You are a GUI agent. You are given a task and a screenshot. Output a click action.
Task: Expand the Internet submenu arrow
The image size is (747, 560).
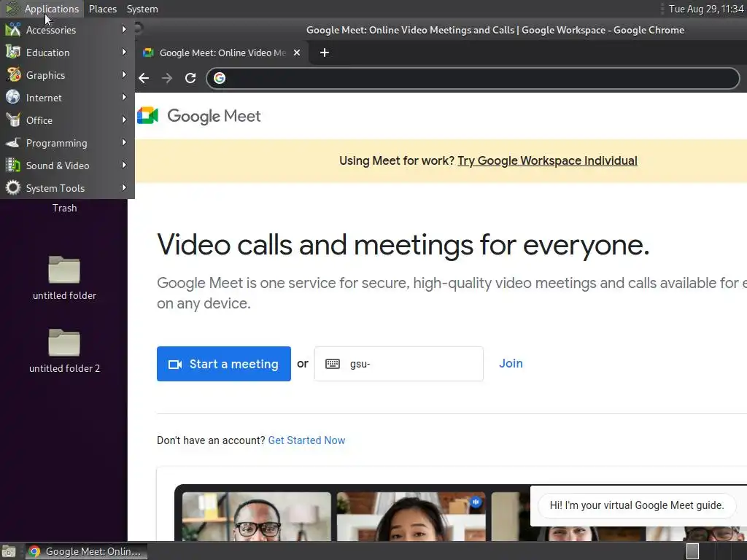(x=124, y=97)
